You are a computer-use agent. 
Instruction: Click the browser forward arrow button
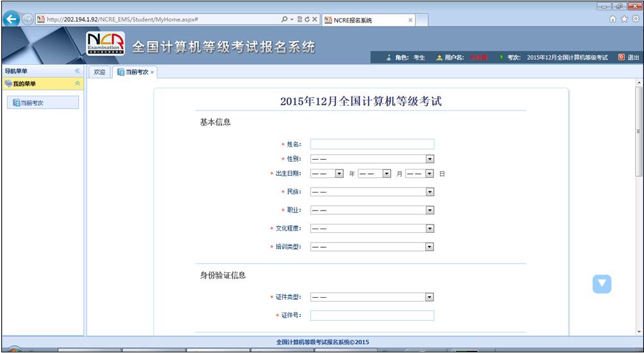point(27,19)
